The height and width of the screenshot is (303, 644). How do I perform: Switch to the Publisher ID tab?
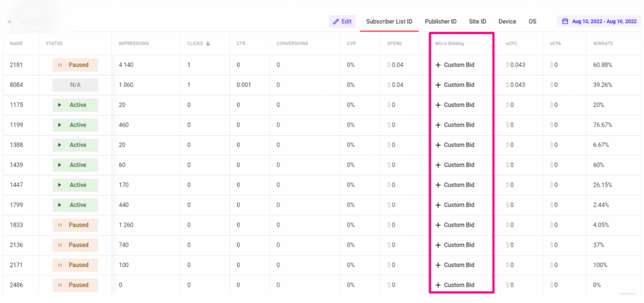[441, 21]
